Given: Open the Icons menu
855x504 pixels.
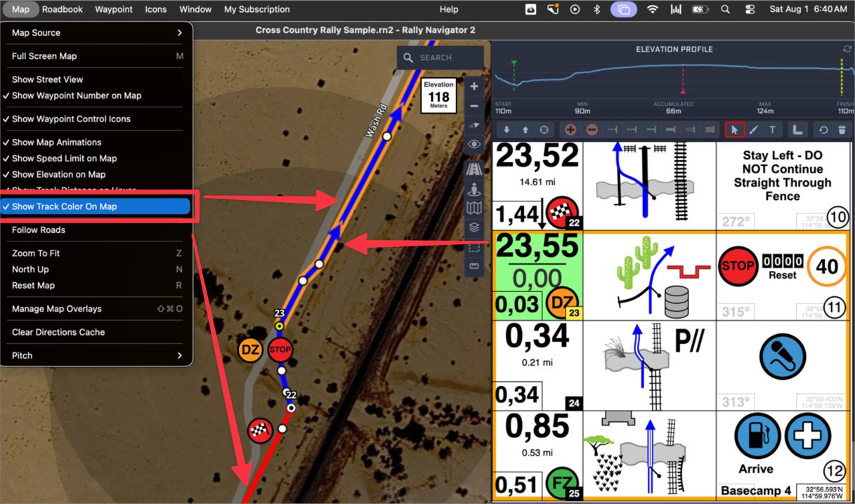Looking at the screenshot, I should [x=156, y=9].
